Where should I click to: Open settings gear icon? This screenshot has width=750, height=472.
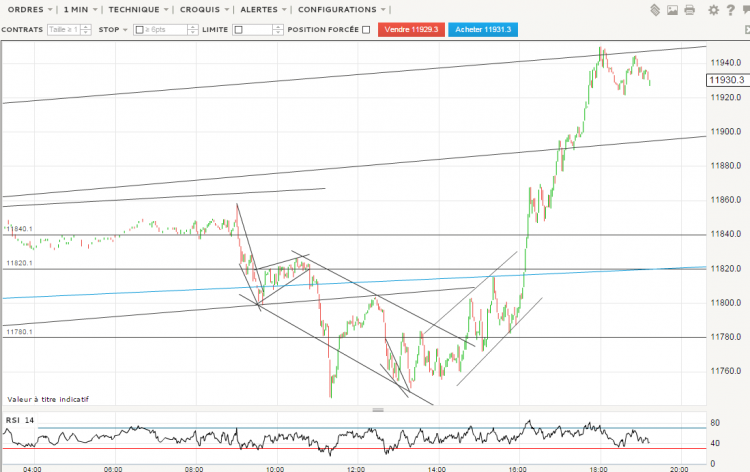pos(713,10)
